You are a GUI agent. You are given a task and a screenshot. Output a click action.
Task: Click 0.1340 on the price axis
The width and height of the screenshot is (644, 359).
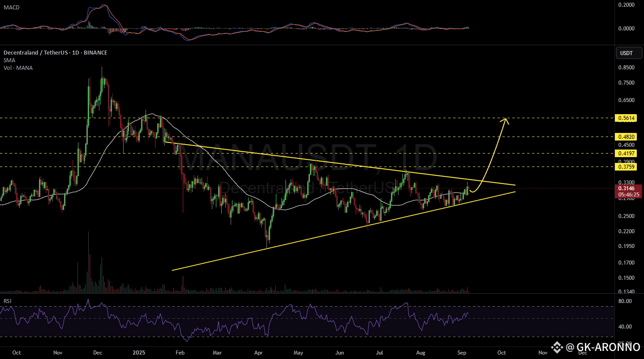[x=627, y=292]
